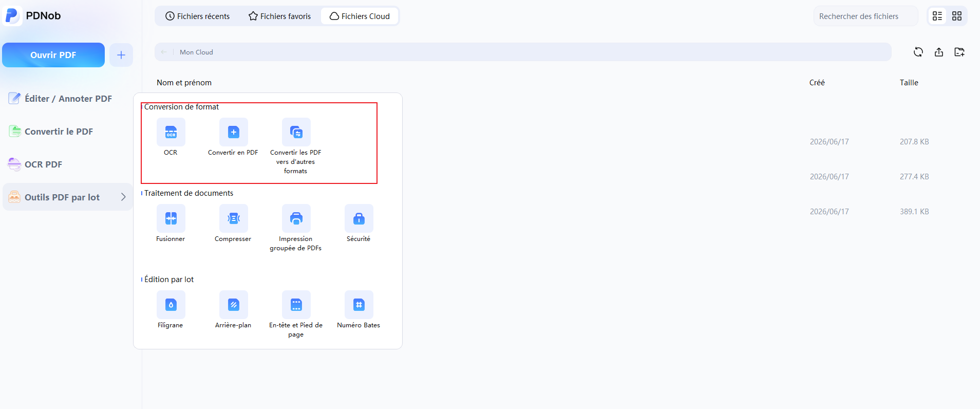
Task: Go back with the breadcrumb arrow
Action: [164, 52]
